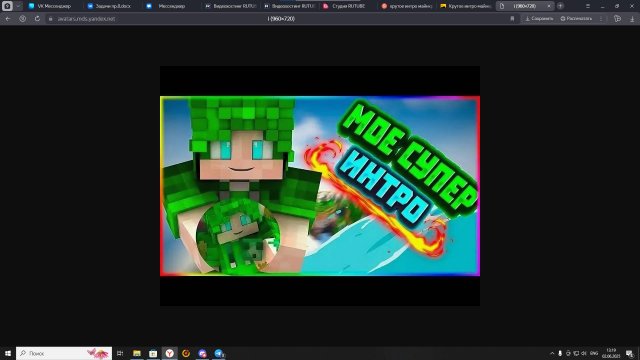640x360 pixels.
Task: Open the browser main menu hamburger icon
Action: [588, 6]
